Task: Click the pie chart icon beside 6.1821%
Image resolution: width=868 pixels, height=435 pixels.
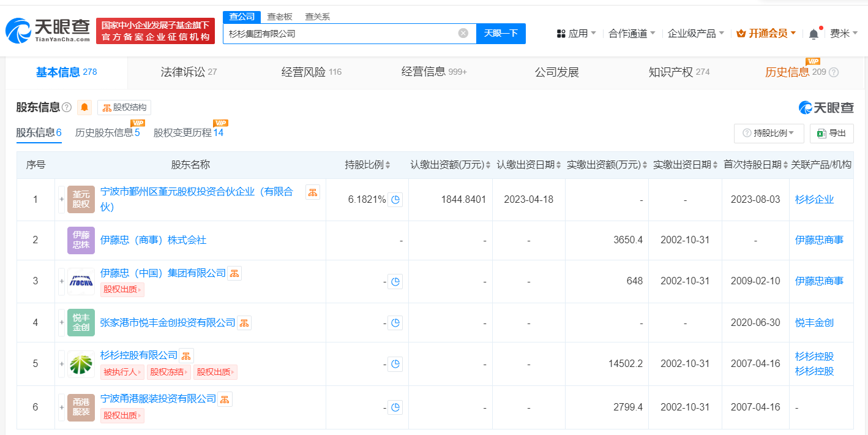Action: [395, 200]
